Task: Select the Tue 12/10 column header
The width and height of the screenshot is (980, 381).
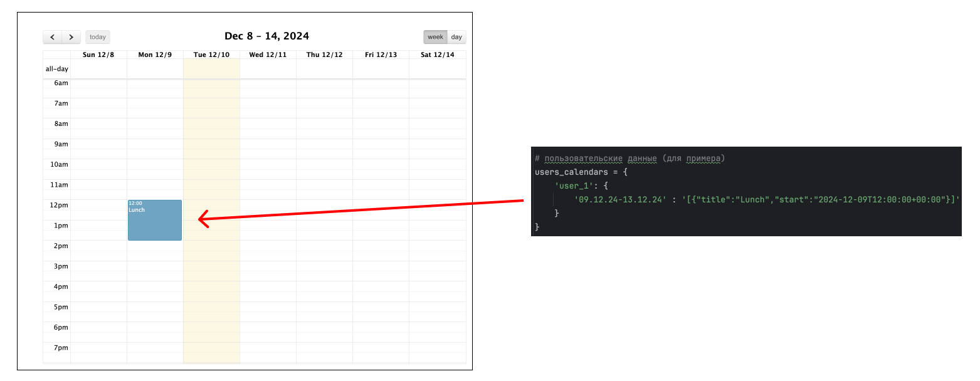Action: [211, 55]
